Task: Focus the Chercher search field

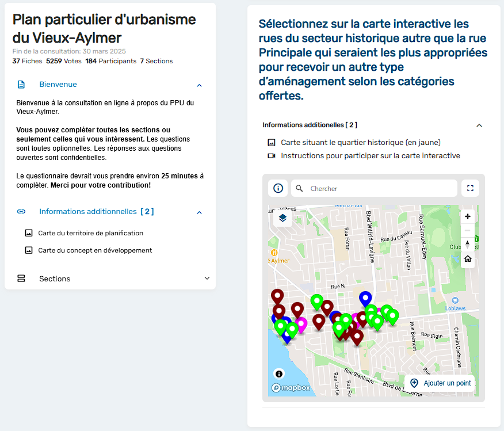Action: click(x=374, y=188)
